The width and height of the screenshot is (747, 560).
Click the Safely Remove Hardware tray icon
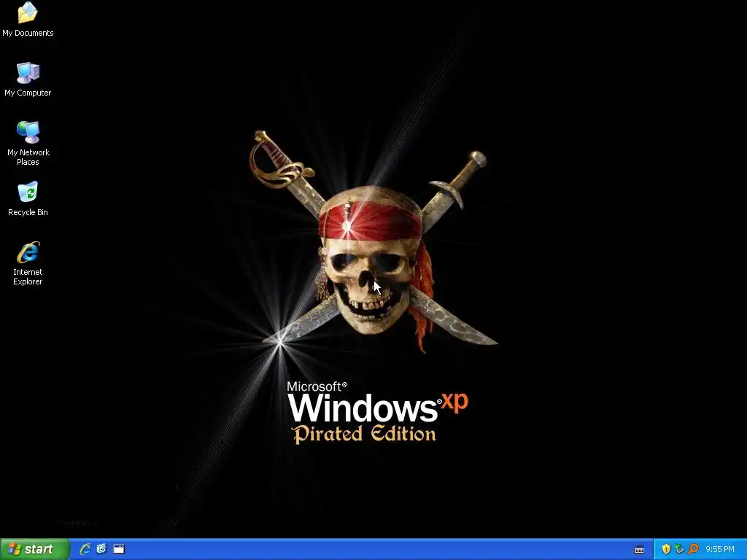tap(679, 549)
